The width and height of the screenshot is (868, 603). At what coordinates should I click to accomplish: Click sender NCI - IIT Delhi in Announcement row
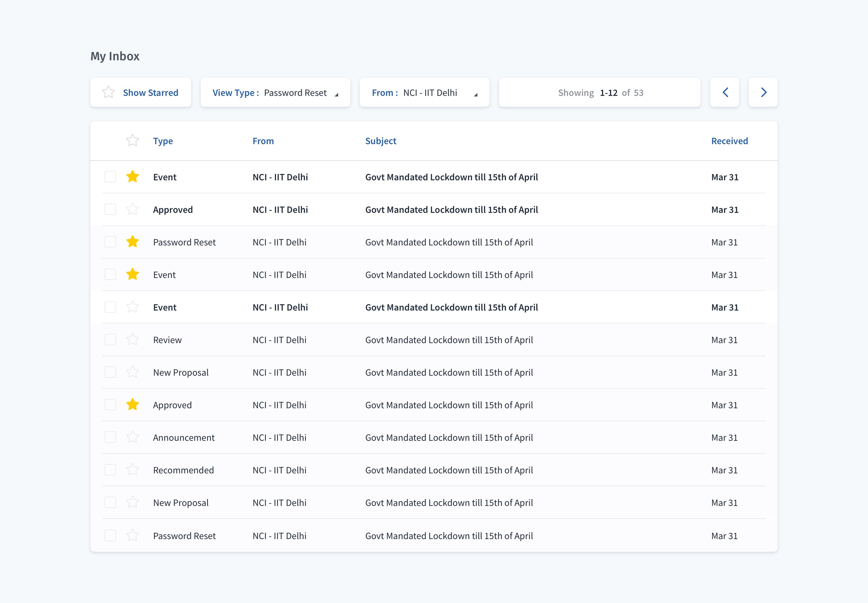279,437
